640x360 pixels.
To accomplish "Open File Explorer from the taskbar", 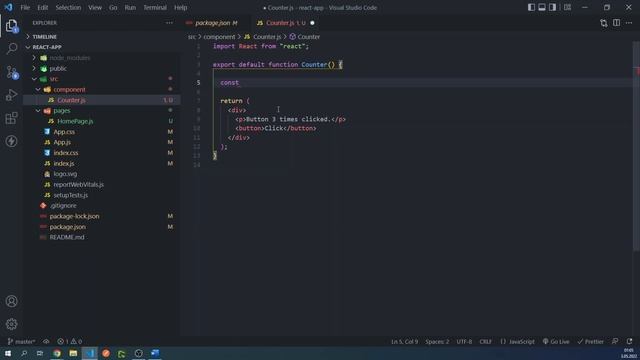I will point(73,353).
